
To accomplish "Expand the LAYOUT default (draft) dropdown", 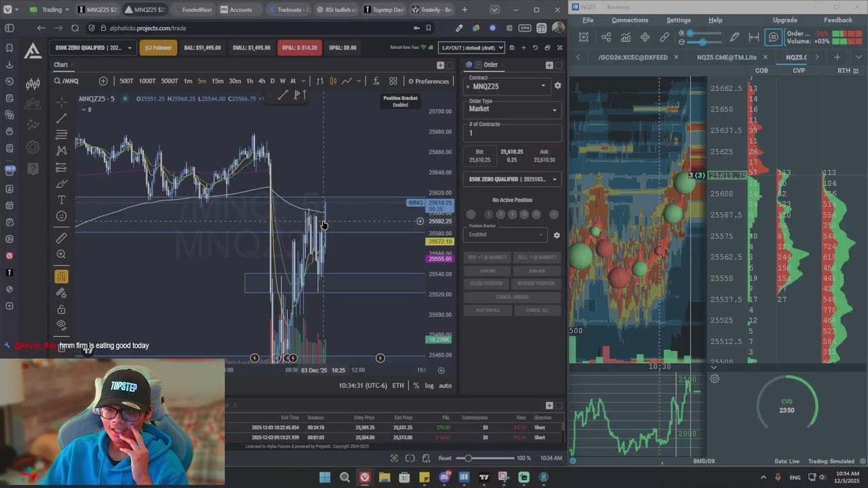I will pyautogui.click(x=472, y=47).
